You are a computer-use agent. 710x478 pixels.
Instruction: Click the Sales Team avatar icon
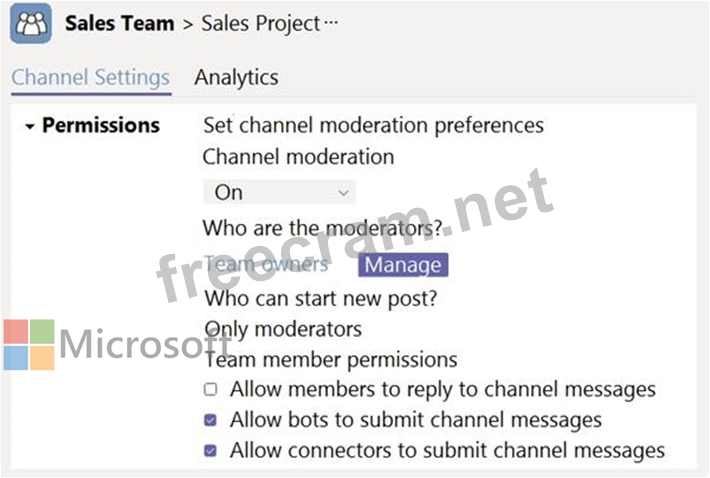click(31, 23)
